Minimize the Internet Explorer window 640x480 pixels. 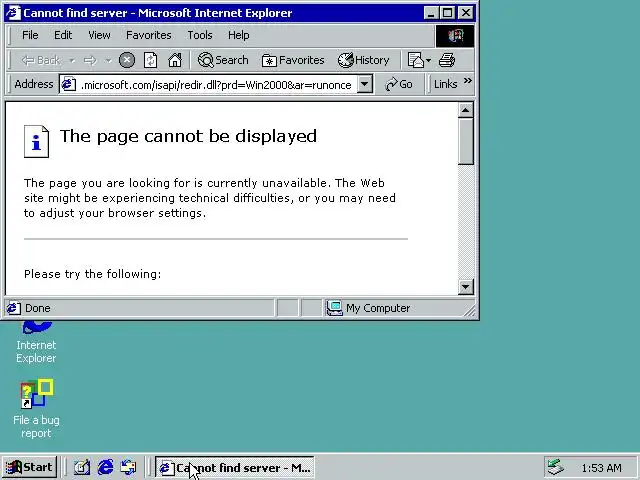(430, 13)
